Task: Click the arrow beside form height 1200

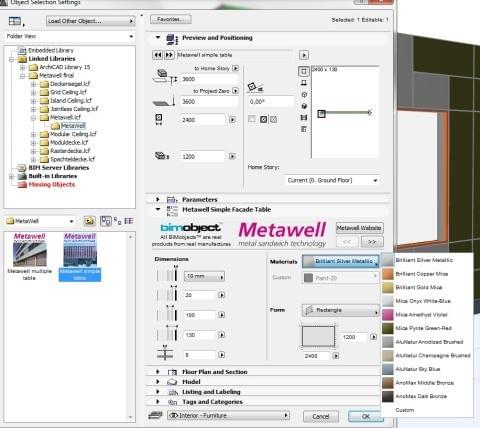Action: [373, 337]
